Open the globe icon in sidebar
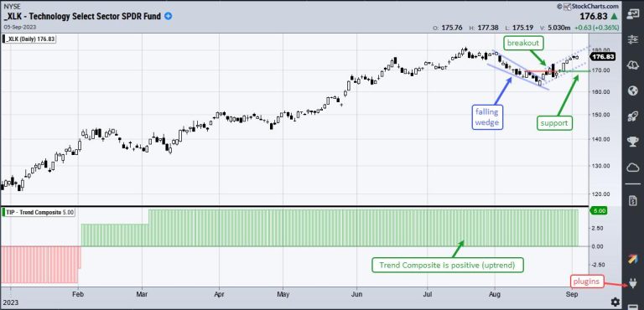644x310 pixels. (x=632, y=90)
